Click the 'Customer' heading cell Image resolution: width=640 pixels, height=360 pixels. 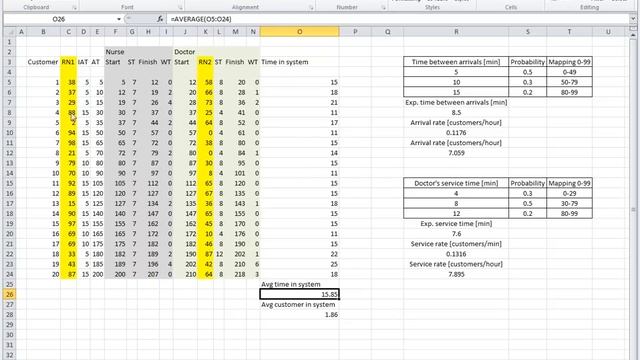43,62
